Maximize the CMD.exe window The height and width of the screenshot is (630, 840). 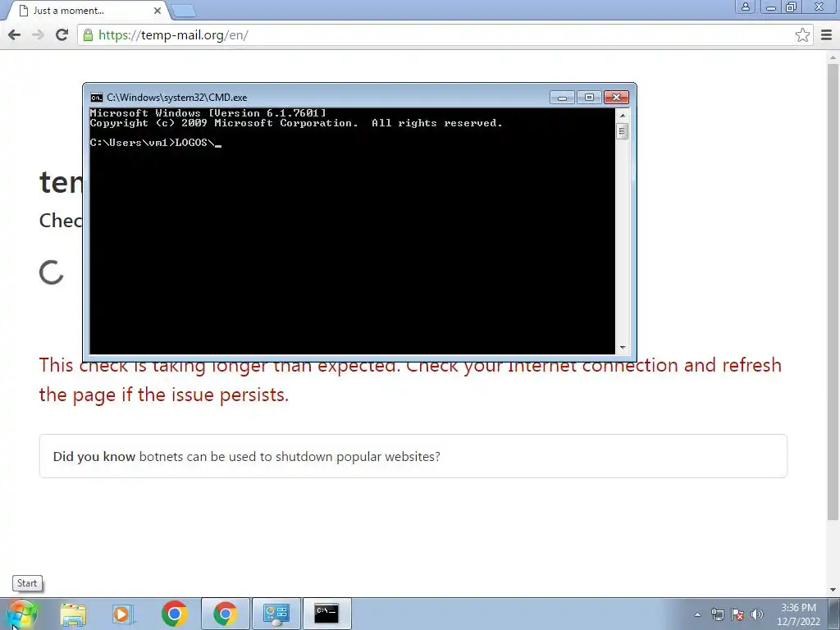(x=589, y=98)
